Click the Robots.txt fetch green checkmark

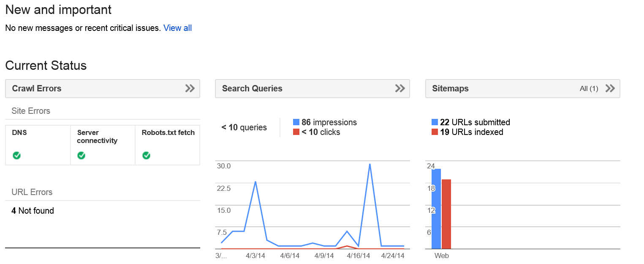[x=147, y=156]
